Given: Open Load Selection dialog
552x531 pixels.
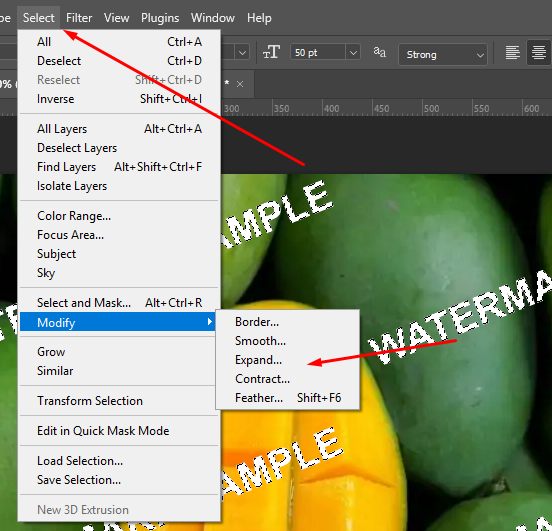Looking at the screenshot, I should [x=120, y=461].
